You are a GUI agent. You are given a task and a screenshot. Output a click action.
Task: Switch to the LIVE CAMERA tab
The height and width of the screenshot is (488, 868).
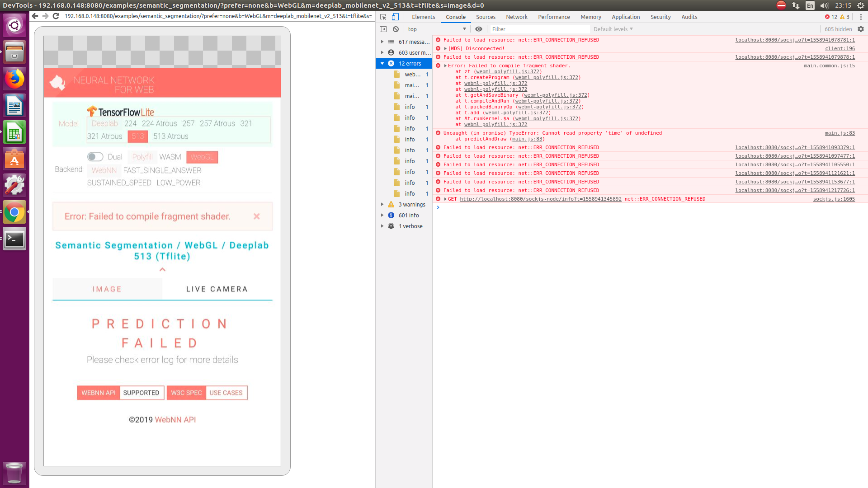coord(216,289)
